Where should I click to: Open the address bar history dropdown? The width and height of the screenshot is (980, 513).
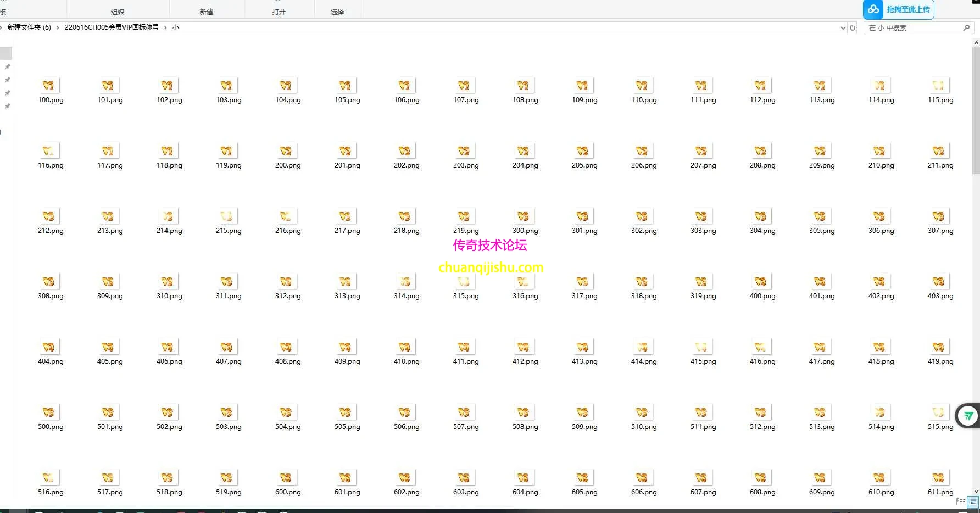pos(843,27)
